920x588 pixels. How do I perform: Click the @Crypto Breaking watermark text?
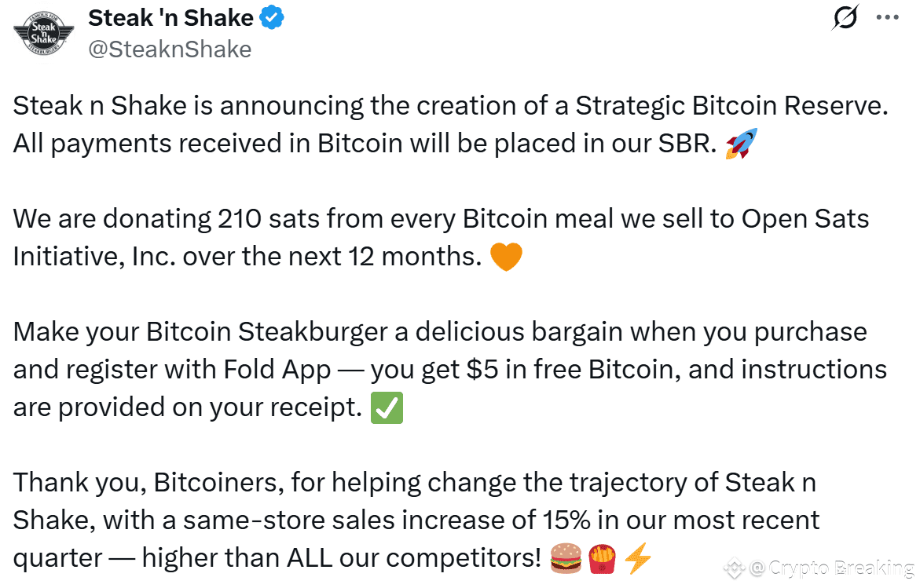pyautogui.click(x=831, y=568)
